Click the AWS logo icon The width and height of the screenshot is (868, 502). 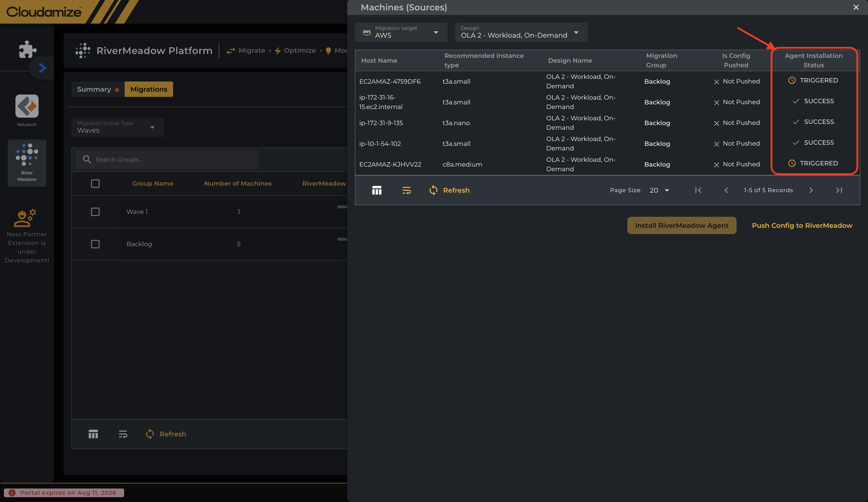(x=366, y=32)
